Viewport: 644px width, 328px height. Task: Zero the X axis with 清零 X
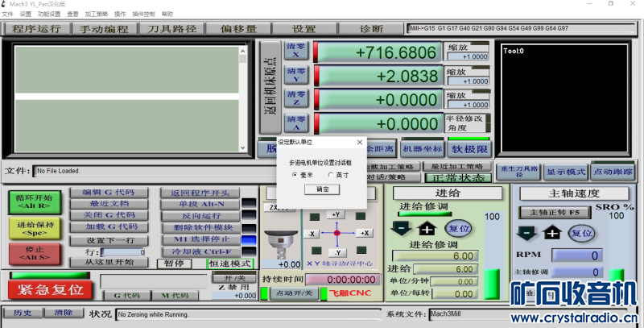click(x=295, y=52)
